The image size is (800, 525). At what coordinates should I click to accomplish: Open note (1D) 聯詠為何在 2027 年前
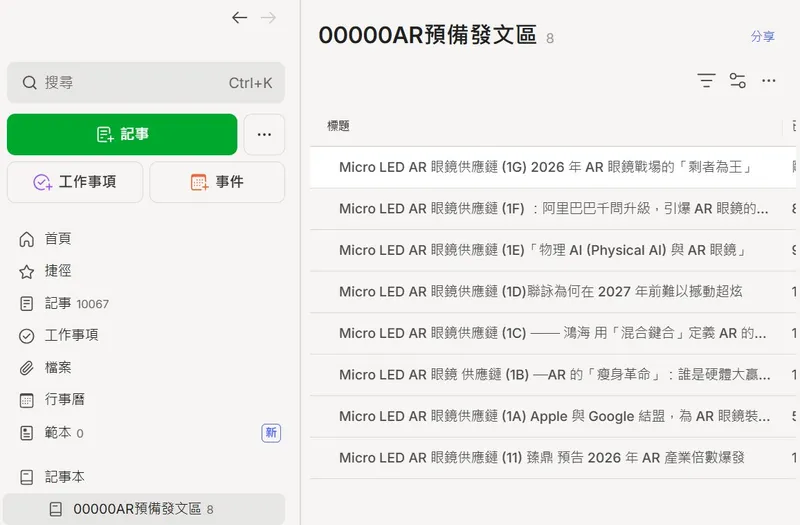[x=553, y=292]
